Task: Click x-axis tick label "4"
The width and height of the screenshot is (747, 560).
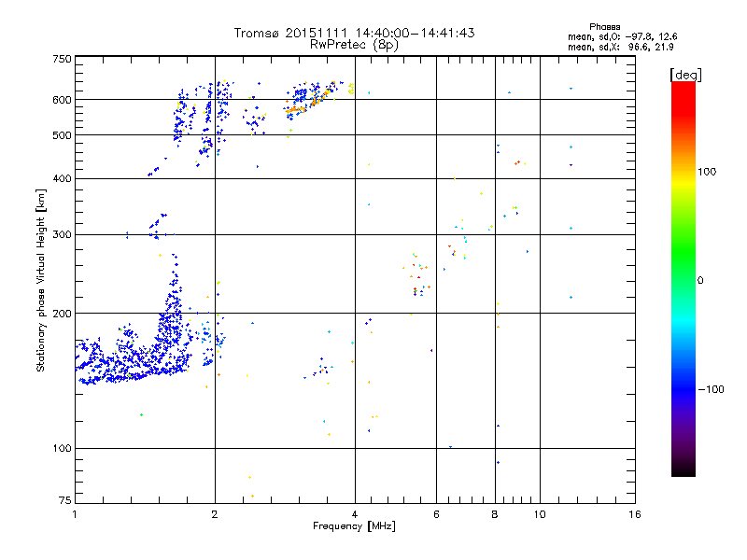Action: (355, 514)
